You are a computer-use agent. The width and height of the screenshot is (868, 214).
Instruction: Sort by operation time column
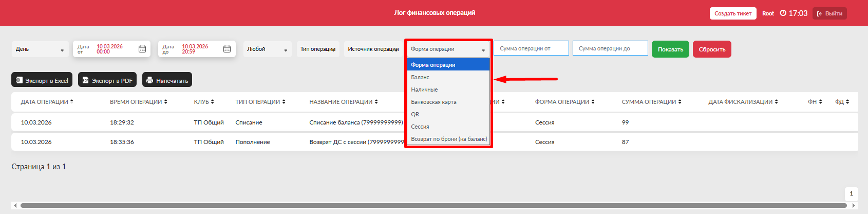coord(138,102)
